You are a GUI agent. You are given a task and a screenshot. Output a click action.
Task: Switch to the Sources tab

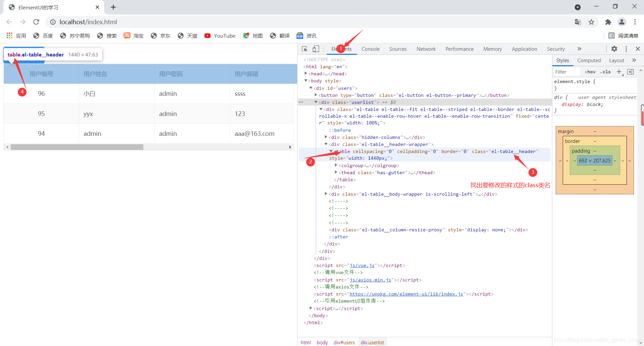pos(398,49)
